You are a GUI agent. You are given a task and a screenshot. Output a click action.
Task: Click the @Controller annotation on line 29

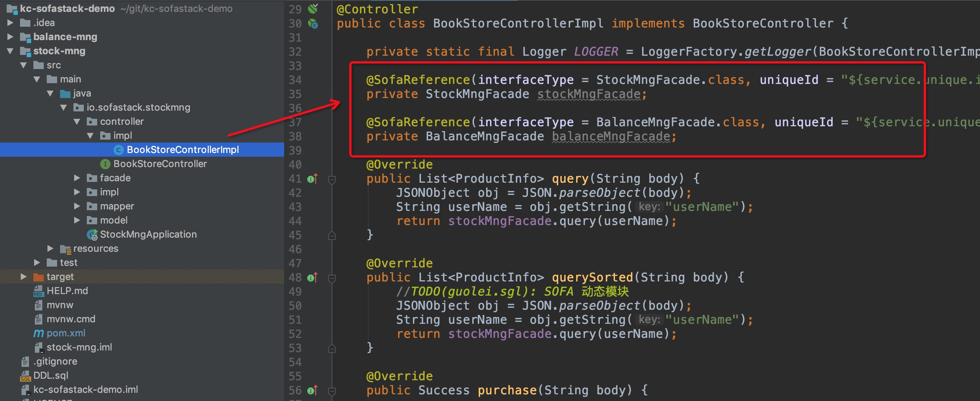[x=377, y=9]
